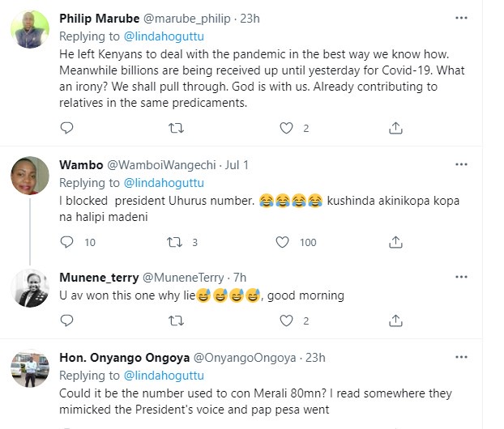This screenshot has height=429, width=504.
Task: Reply to Munene_terry's tweet
Action: (x=66, y=321)
